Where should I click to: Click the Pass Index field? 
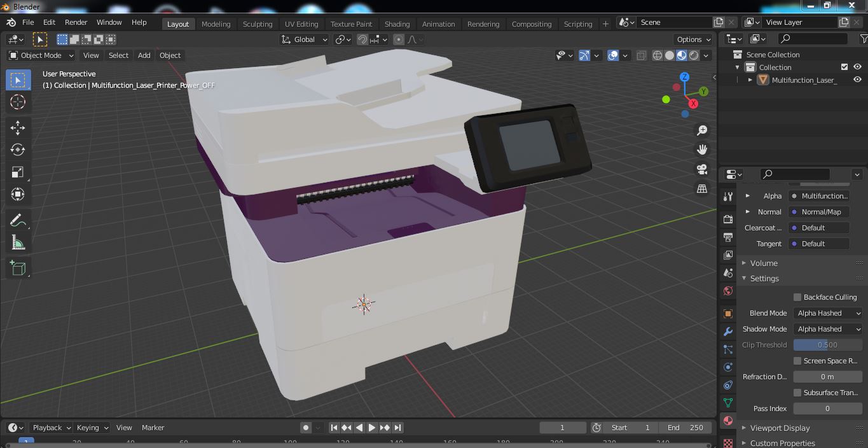(x=828, y=409)
